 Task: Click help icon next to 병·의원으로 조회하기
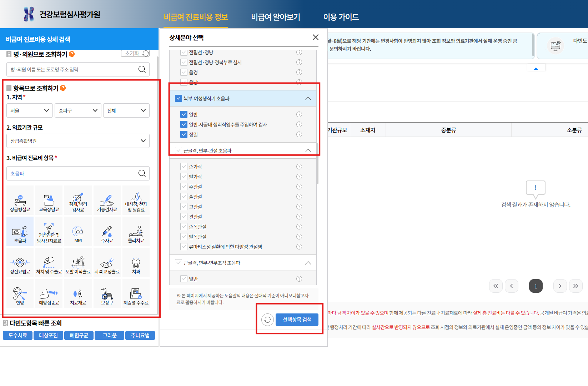[72, 54]
